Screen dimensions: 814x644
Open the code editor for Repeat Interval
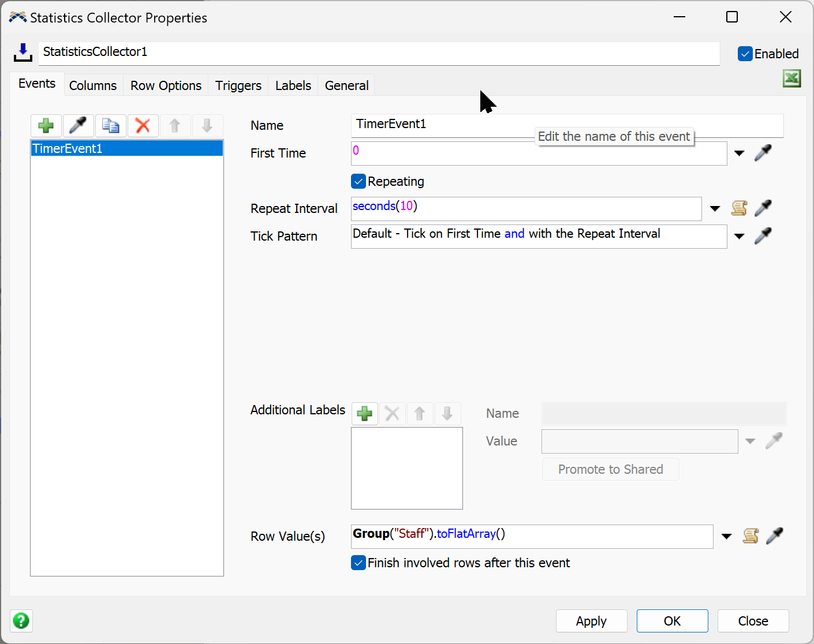pos(739,208)
